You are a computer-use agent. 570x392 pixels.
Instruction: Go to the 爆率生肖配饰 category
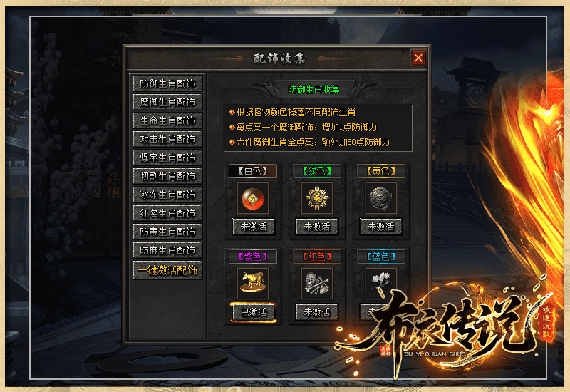tap(167, 158)
